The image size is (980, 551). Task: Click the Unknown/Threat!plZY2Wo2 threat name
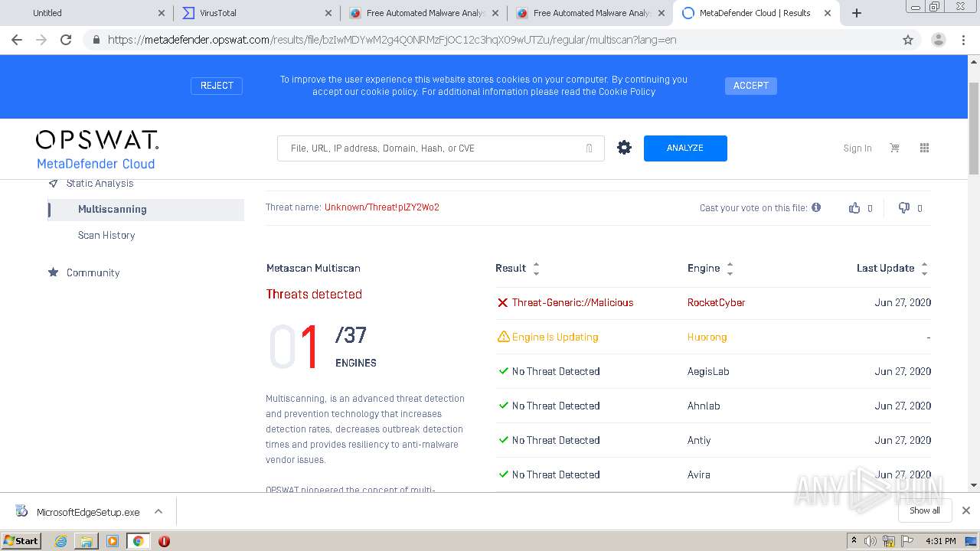click(382, 207)
